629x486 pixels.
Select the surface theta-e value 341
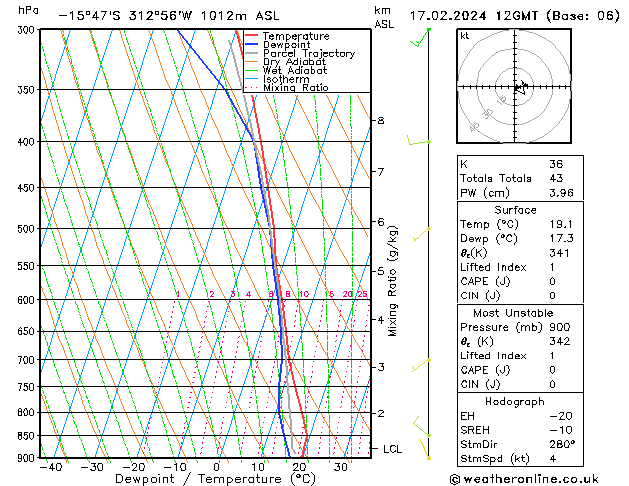(559, 253)
